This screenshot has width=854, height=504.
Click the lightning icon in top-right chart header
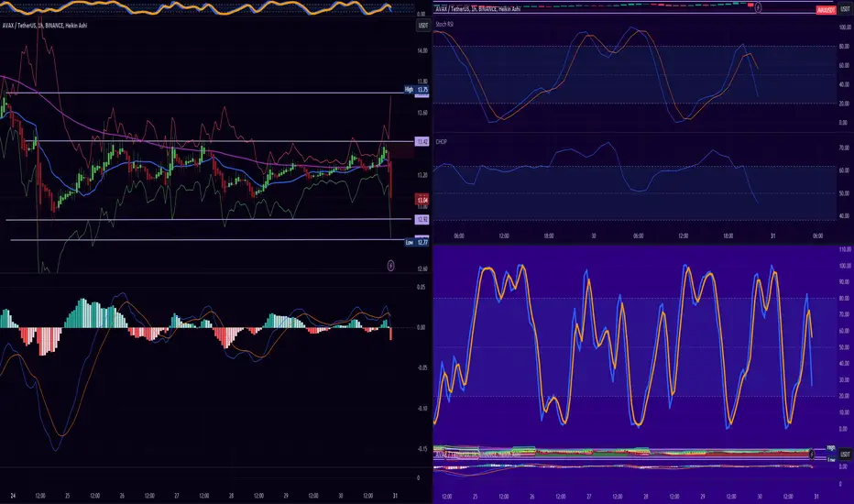pyautogui.click(x=758, y=7)
